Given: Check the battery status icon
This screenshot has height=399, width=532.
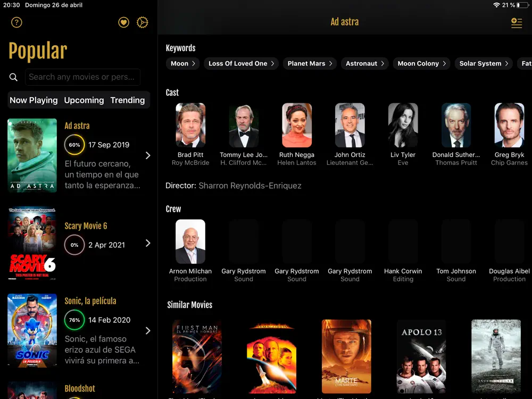Looking at the screenshot, I should (x=523, y=5).
